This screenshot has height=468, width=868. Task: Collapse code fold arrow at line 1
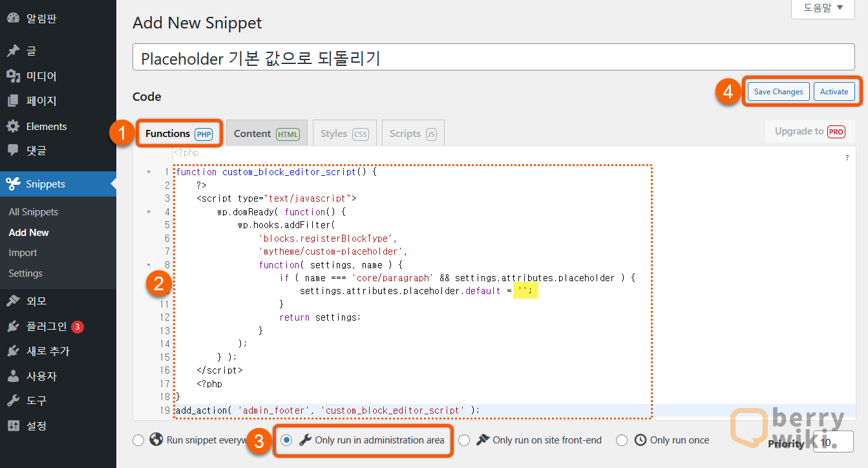click(149, 172)
